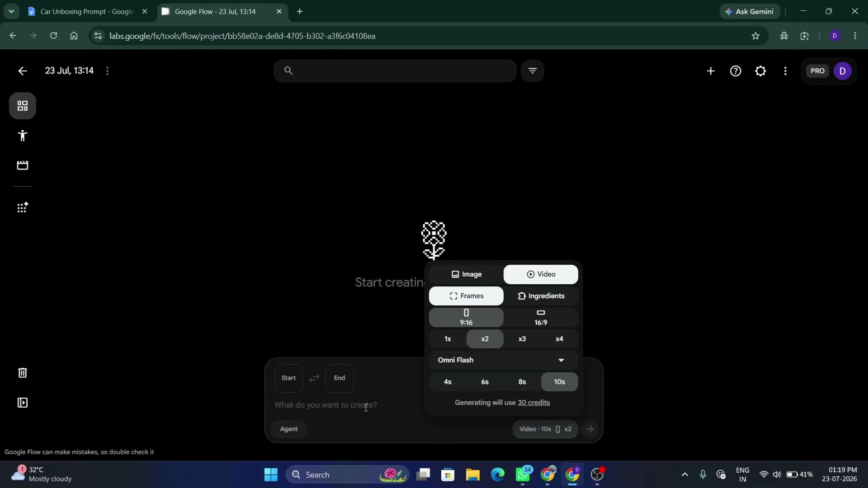Open the sparkle grid tools icon
Viewport: 868px width, 488px height.
click(x=23, y=207)
